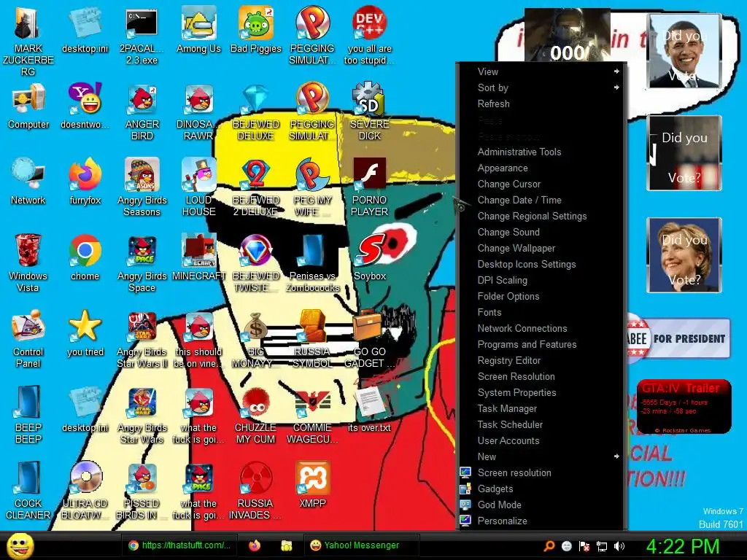Click the BIG MONAYY money bag icon
Viewport: 747px width, 560px height.
[x=256, y=338]
